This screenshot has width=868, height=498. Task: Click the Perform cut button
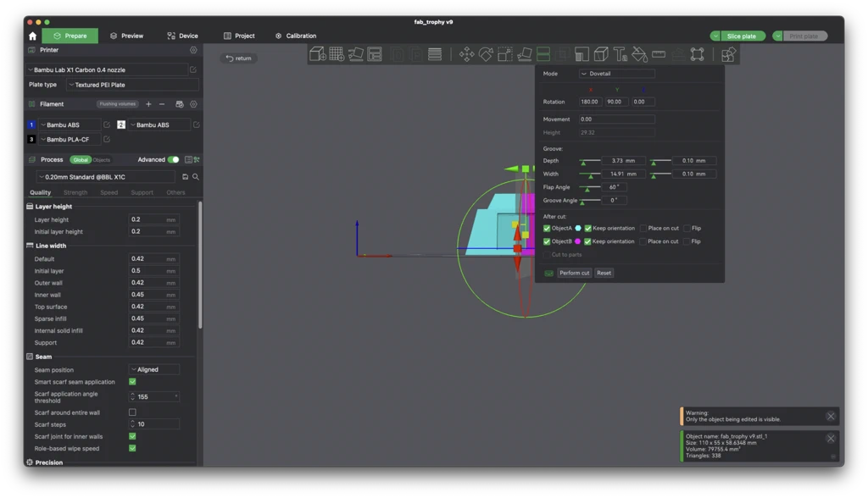[574, 273]
